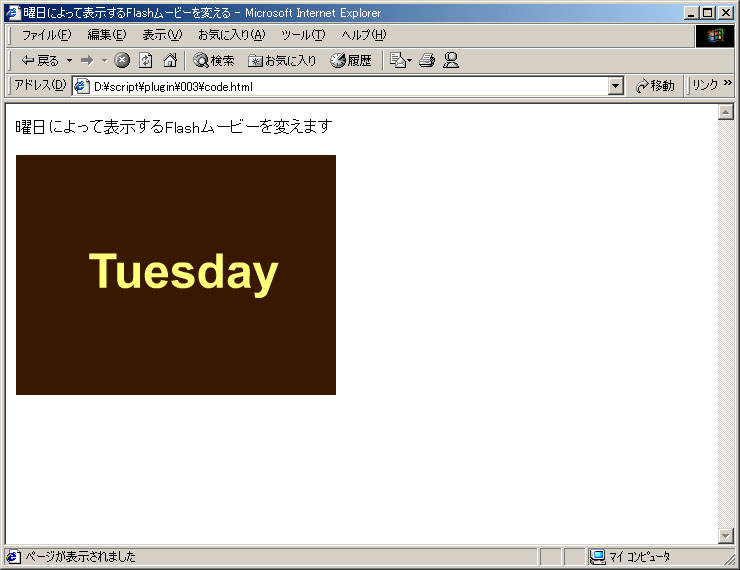Open the Forward button history dropdown arrow
740x570 pixels.
[105, 60]
